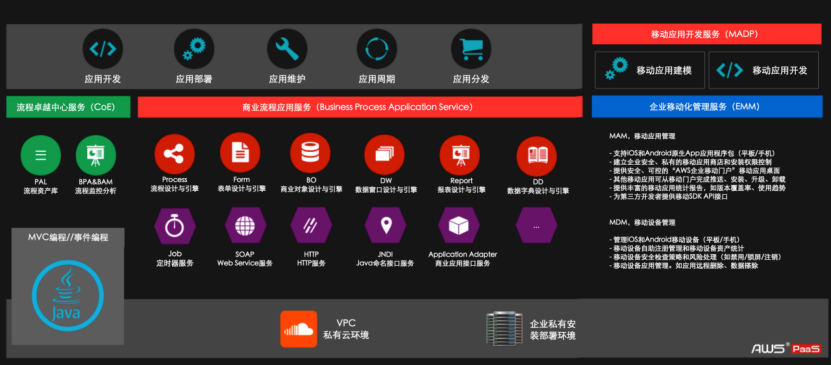Click the Process 流程设计与引擎 label
Viewport: 831px width, 365px height.
click(x=175, y=184)
